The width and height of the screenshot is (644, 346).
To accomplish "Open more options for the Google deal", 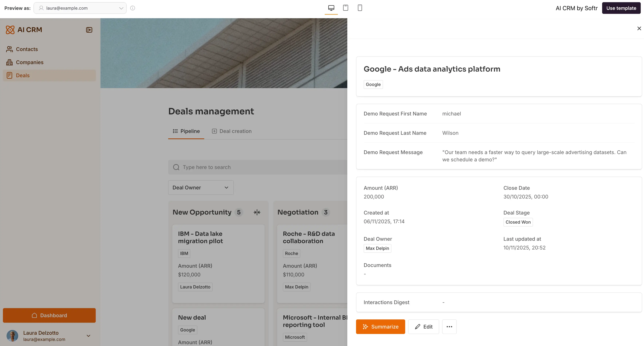I will pyautogui.click(x=449, y=327).
